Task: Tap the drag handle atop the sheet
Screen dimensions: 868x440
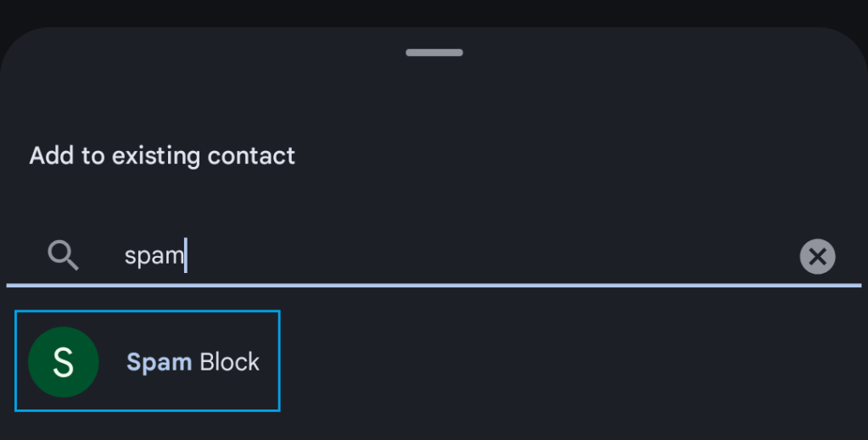Action: pos(434,53)
